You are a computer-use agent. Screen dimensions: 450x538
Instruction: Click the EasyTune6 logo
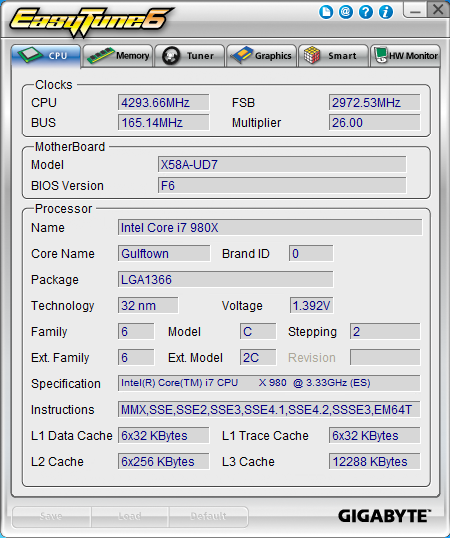[x=92, y=21]
